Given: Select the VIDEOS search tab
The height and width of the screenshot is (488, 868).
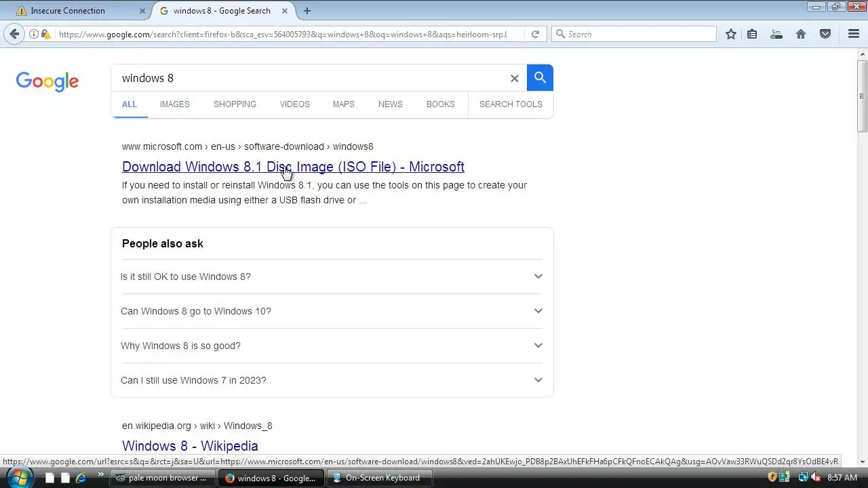Looking at the screenshot, I should (294, 104).
